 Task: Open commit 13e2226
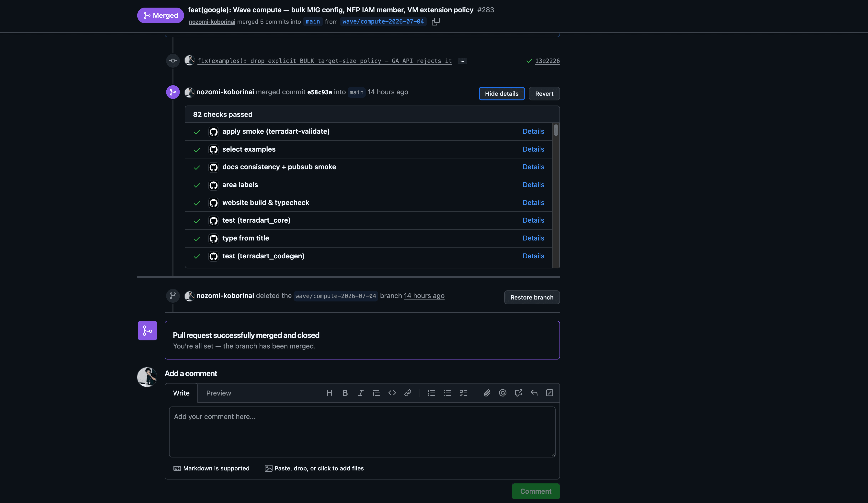[x=547, y=61]
